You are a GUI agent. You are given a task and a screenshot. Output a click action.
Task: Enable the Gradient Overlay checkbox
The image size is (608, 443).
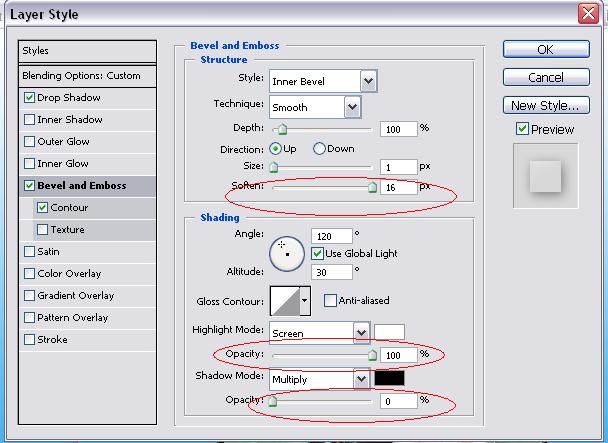29,296
